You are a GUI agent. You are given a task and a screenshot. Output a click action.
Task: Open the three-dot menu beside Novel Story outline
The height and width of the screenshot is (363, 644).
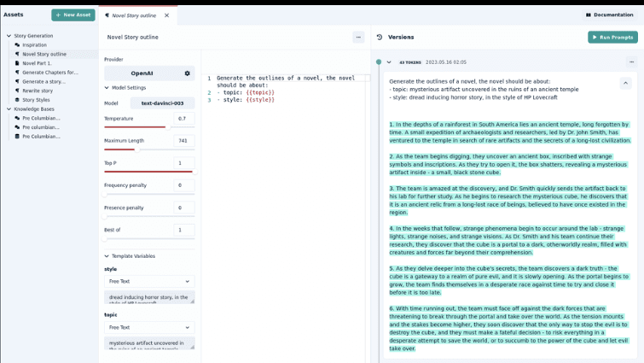click(x=358, y=38)
